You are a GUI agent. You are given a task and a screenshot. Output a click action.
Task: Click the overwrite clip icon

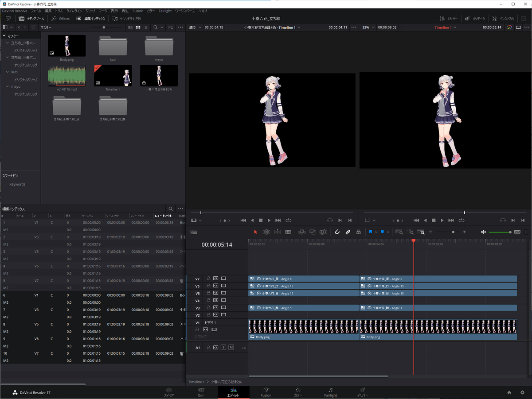(x=313, y=232)
